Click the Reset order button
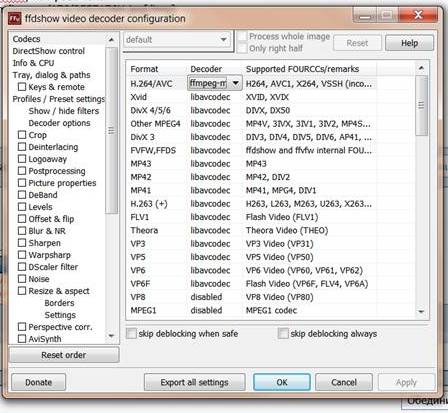Viewport: 448px width, 413px height. (x=64, y=355)
